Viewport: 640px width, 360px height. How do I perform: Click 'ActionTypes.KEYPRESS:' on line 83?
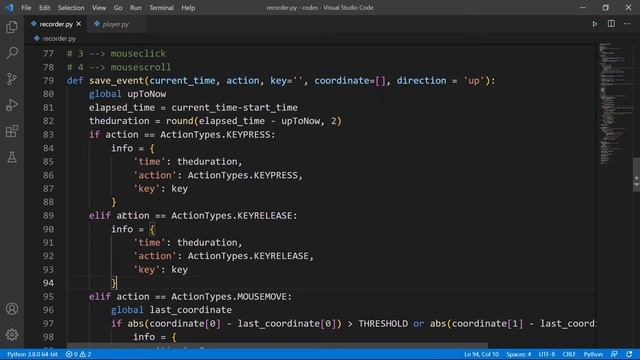tap(218, 135)
